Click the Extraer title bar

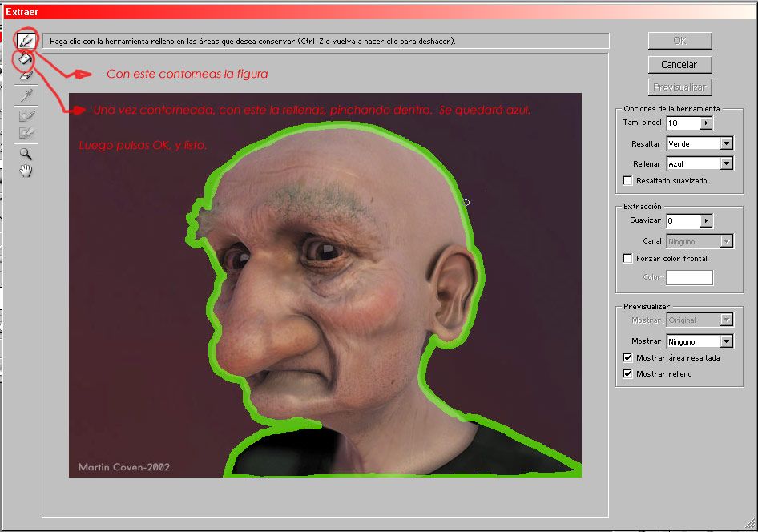coord(379,11)
